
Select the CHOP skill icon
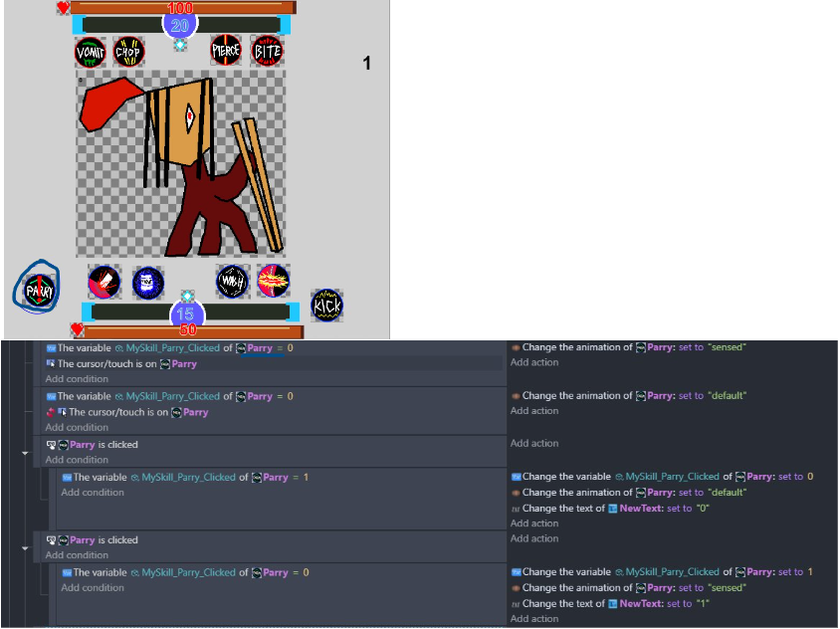click(x=128, y=52)
